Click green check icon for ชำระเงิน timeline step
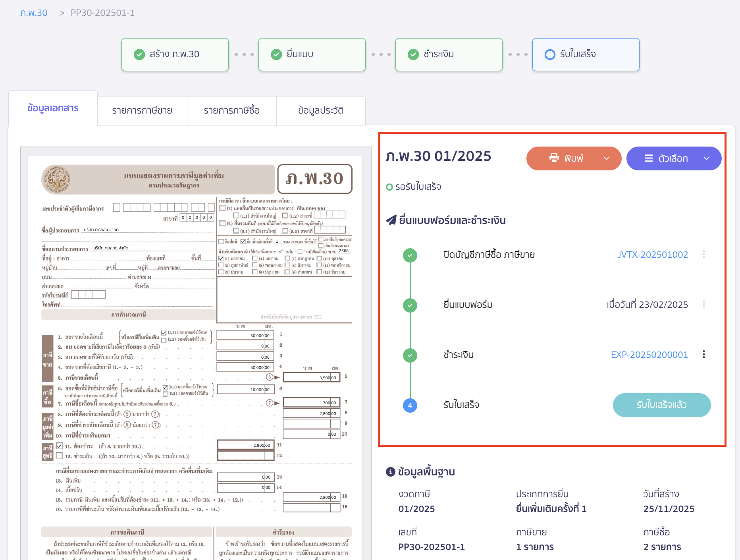Viewport: 740px width, 560px height. 410,355
